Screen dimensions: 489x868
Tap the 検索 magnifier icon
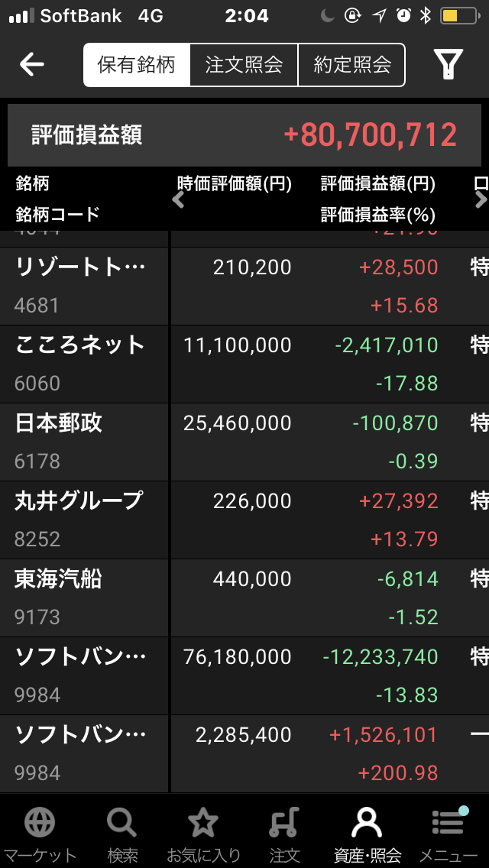pyautogui.click(x=121, y=823)
